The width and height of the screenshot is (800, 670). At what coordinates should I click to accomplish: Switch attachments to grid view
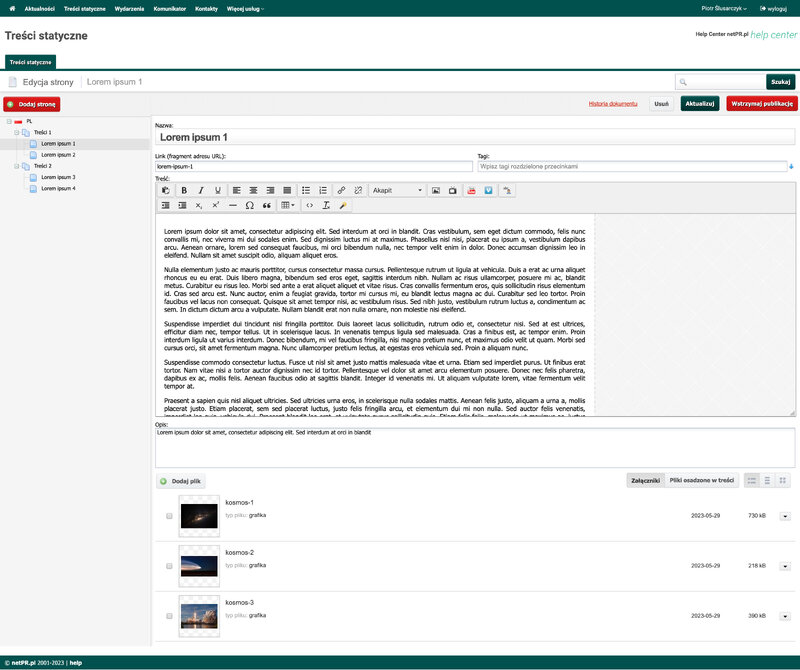[782, 481]
